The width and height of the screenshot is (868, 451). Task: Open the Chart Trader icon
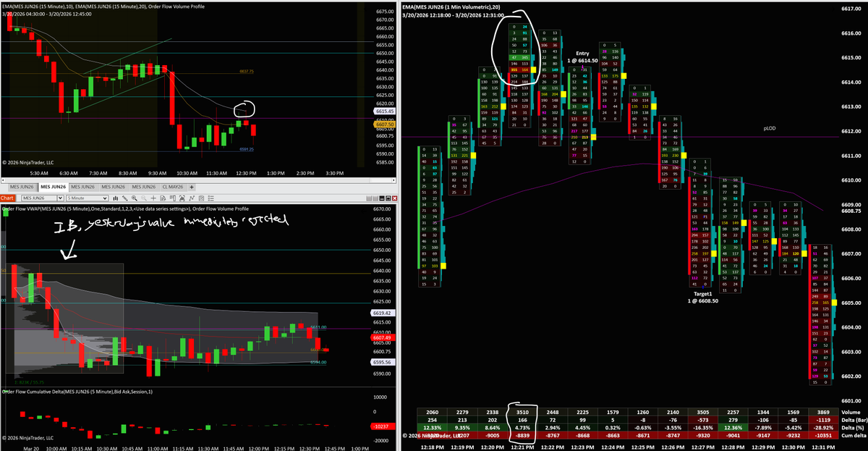(x=172, y=198)
